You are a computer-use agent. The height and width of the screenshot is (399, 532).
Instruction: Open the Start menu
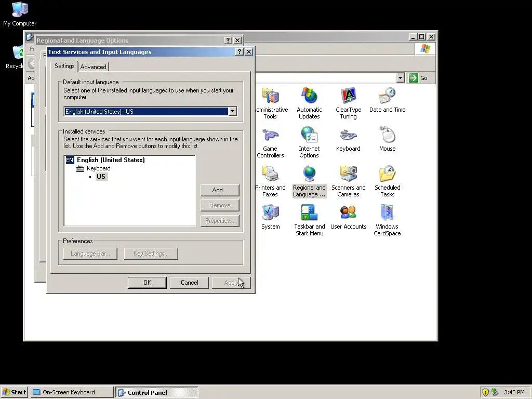click(x=14, y=392)
